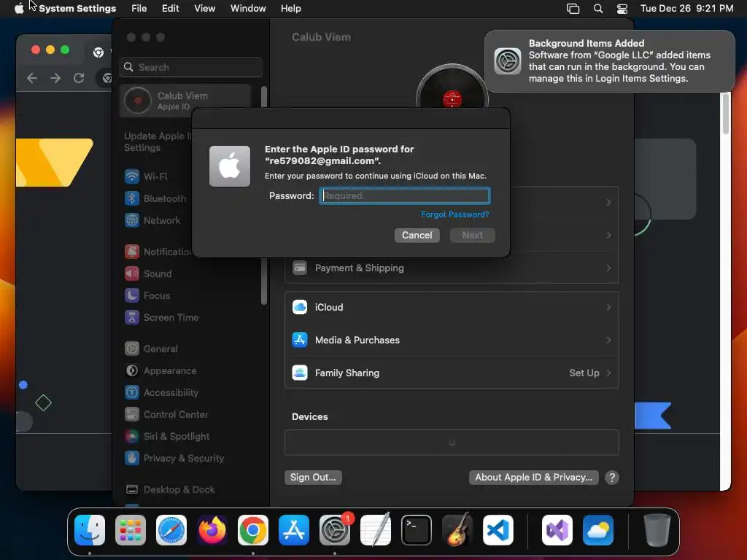This screenshot has height=560, width=747.
Task: Open Privacy & Security hand icon
Action: (x=132, y=458)
